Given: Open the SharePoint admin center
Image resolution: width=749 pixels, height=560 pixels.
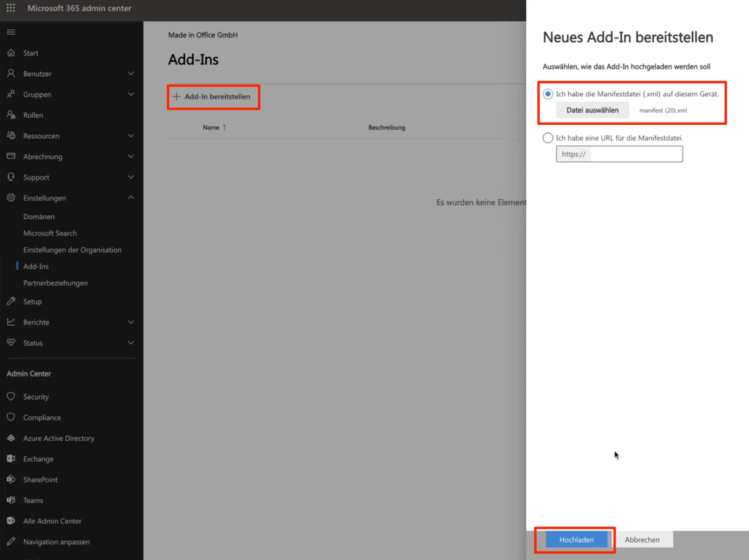Looking at the screenshot, I should click(x=40, y=479).
